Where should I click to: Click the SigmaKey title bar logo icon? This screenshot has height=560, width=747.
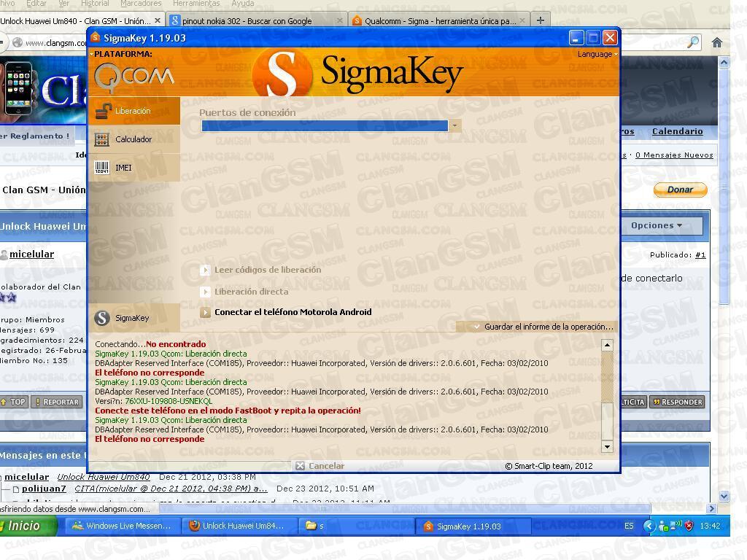tap(96, 38)
